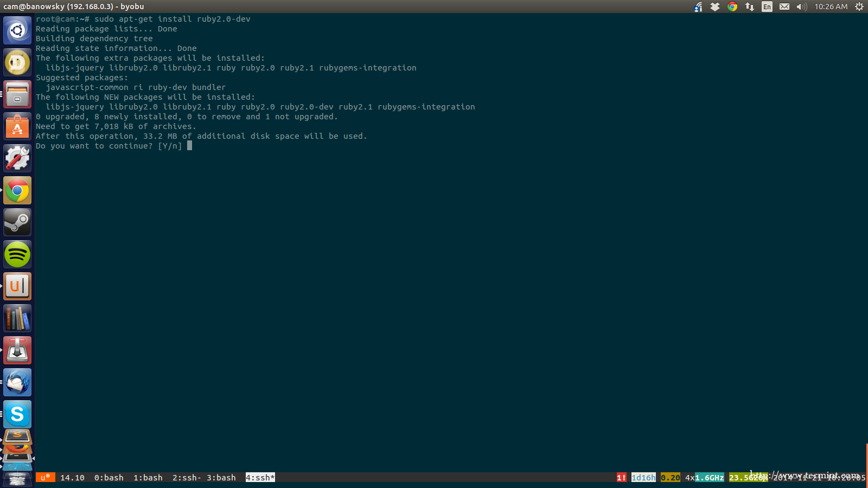Open the 10:26 AM clock menu
The width and height of the screenshot is (868, 488).
click(831, 7)
